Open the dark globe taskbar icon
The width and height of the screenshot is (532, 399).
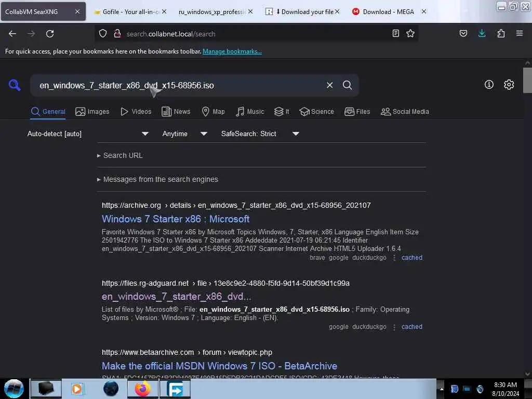[x=111, y=389]
